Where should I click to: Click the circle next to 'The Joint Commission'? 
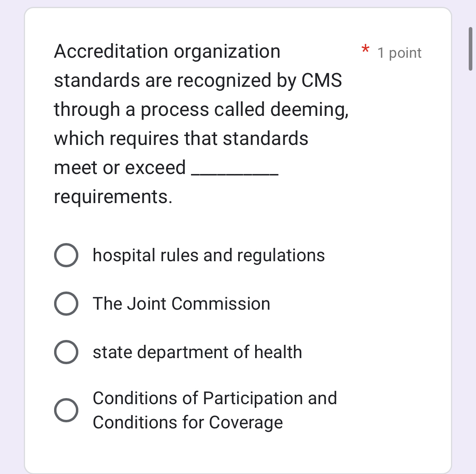coord(66,303)
